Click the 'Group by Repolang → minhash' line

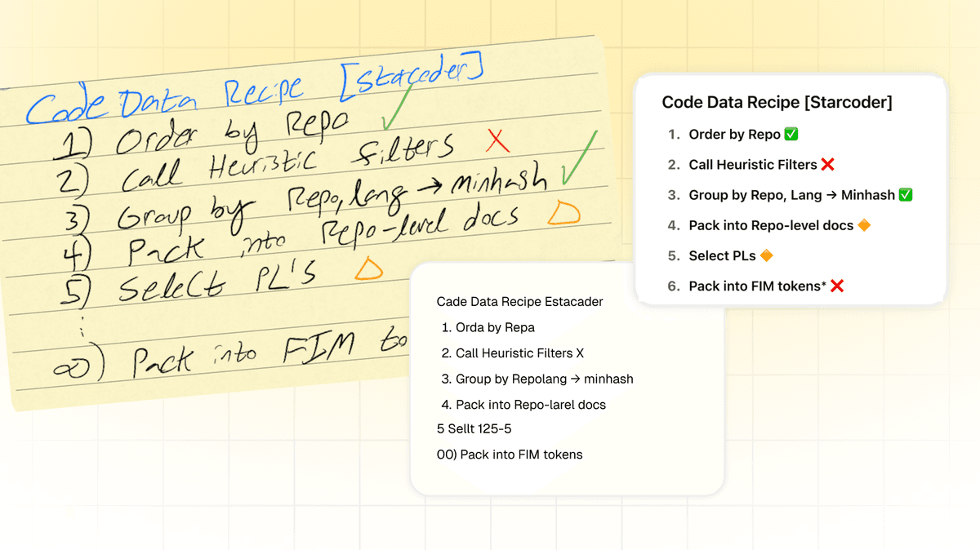coord(543,379)
